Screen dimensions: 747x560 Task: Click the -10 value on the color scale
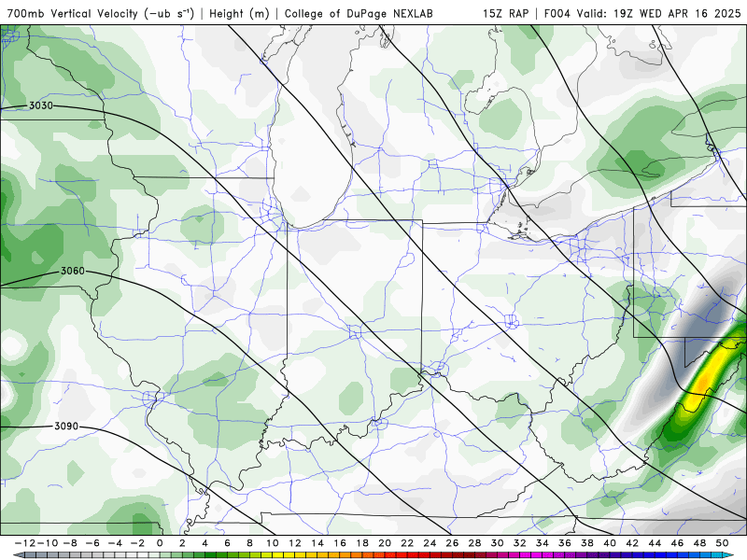pos(48,543)
